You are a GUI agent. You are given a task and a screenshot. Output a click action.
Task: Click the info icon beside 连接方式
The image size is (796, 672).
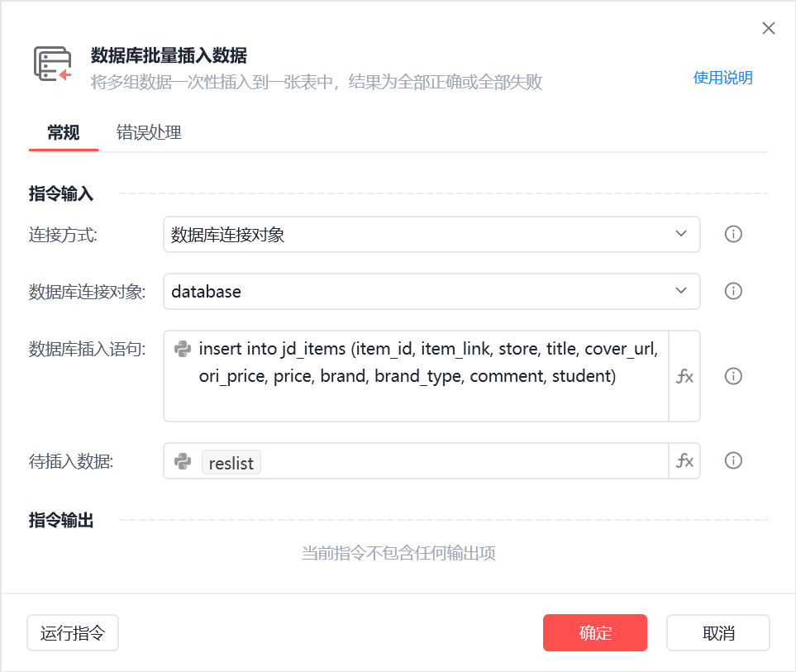coord(733,234)
